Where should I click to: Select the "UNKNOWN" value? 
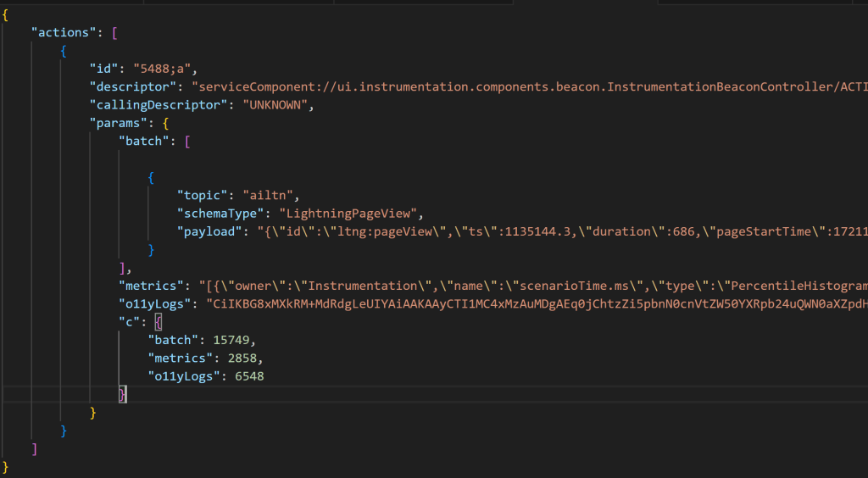coord(275,105)
